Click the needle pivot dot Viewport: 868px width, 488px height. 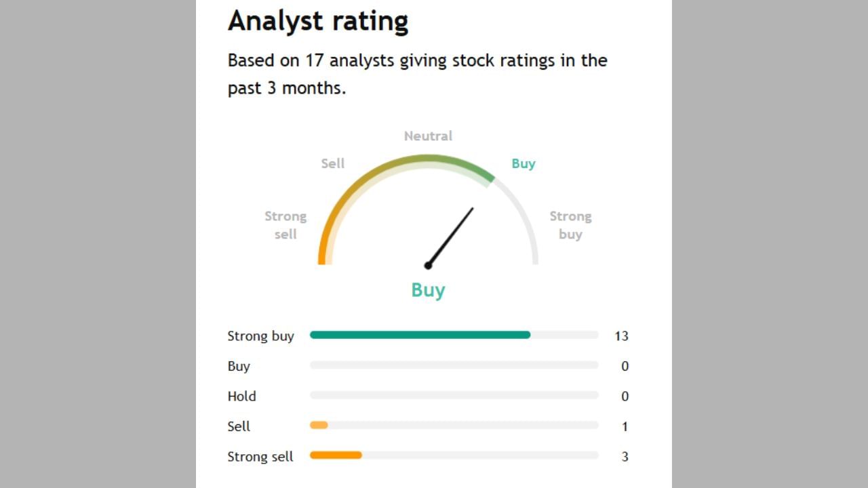[428, 265]
